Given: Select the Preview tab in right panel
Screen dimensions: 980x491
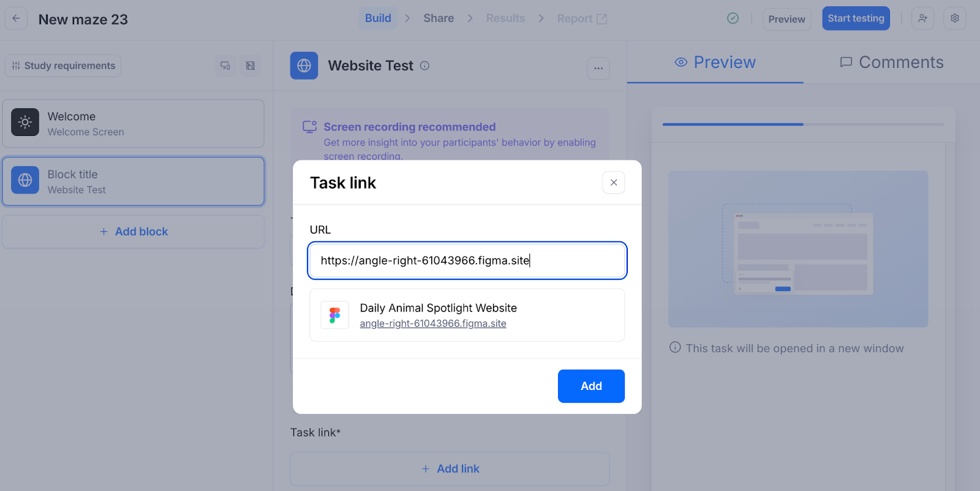Looking at the screenshot, I should click(x=715, y=62).
